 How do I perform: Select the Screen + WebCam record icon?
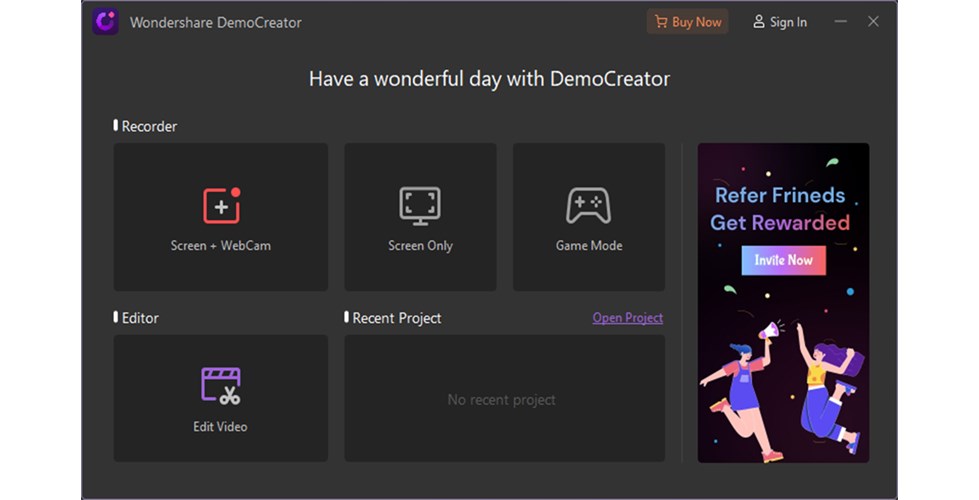222,205
